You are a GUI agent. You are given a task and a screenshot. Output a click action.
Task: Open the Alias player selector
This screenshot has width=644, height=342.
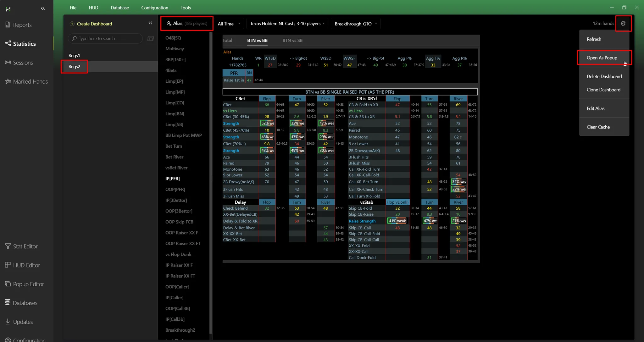187,23
